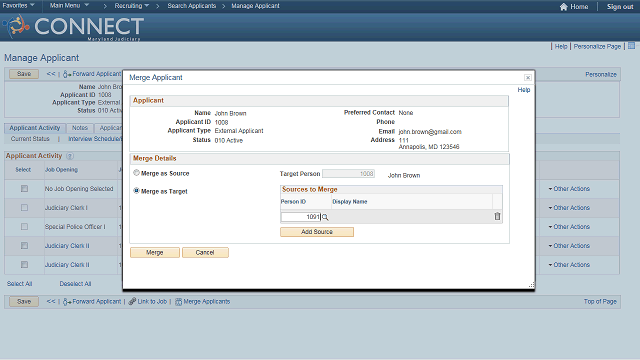Click the Merge Applicants icon in bottom toolbar
Image resolution: width=640 pixels, height=360 pixels.
tap(178, 302)
